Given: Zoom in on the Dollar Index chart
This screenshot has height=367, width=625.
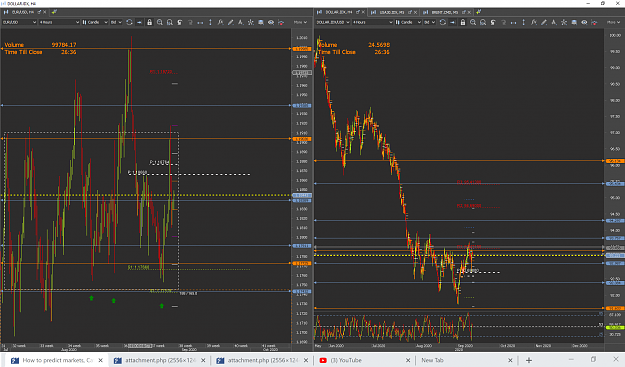Looking at the screenshot, I should (x=473, y=22).
